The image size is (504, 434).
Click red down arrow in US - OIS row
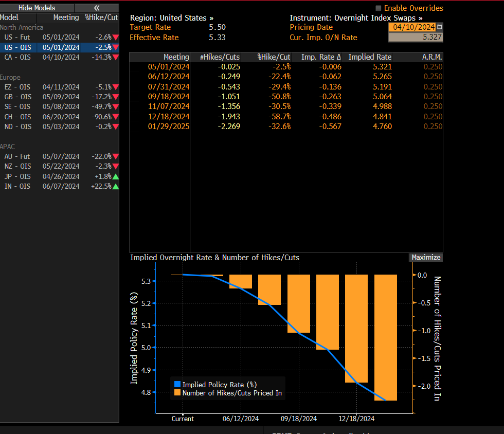(x=116, y=47)
